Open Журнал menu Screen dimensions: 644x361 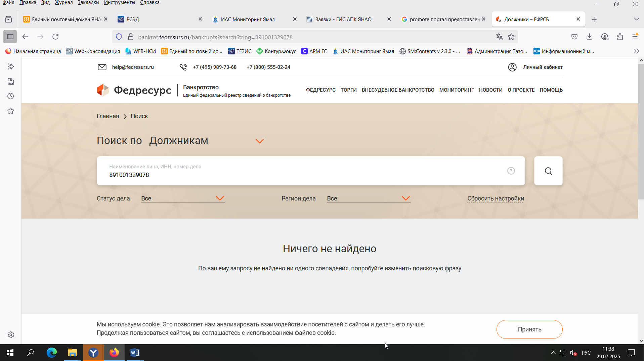coord(63,3)
